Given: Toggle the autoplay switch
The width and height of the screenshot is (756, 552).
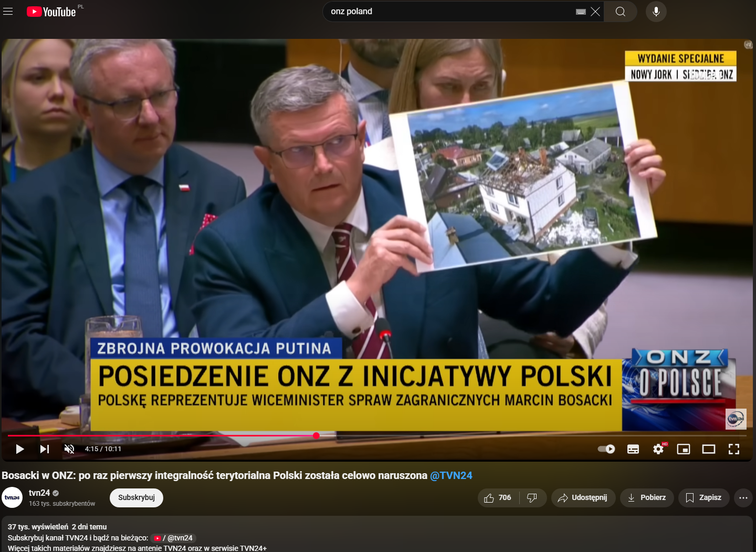Looking at the screenshot, I should pos(606,449).
